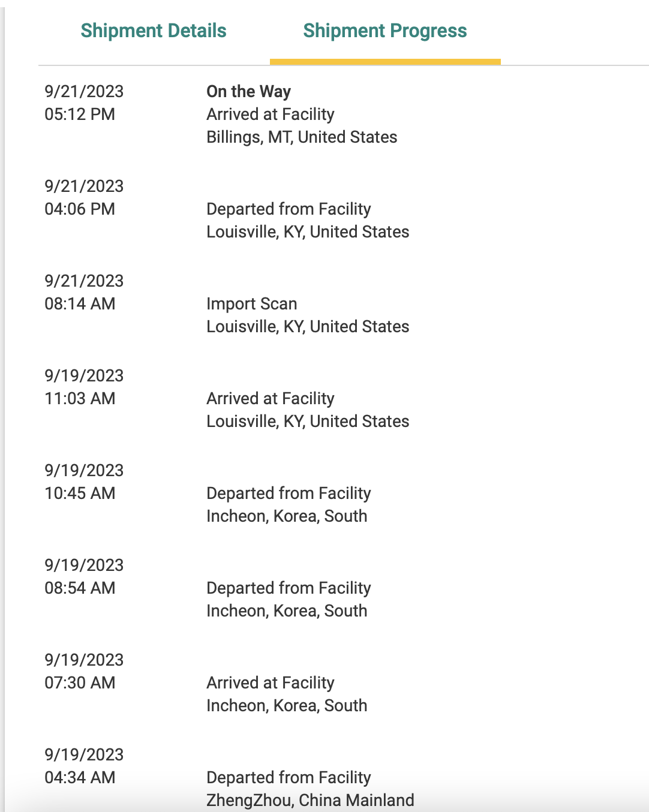
Task: Click the Incheon location in the 07:30 AM entry
Action: tap(287, 705)
